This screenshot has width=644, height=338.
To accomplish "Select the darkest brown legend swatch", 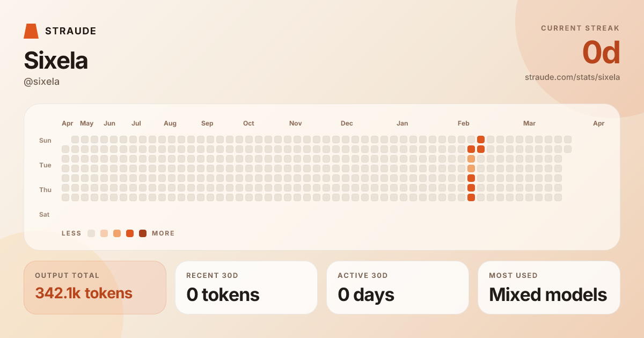I will pos(143,233).
